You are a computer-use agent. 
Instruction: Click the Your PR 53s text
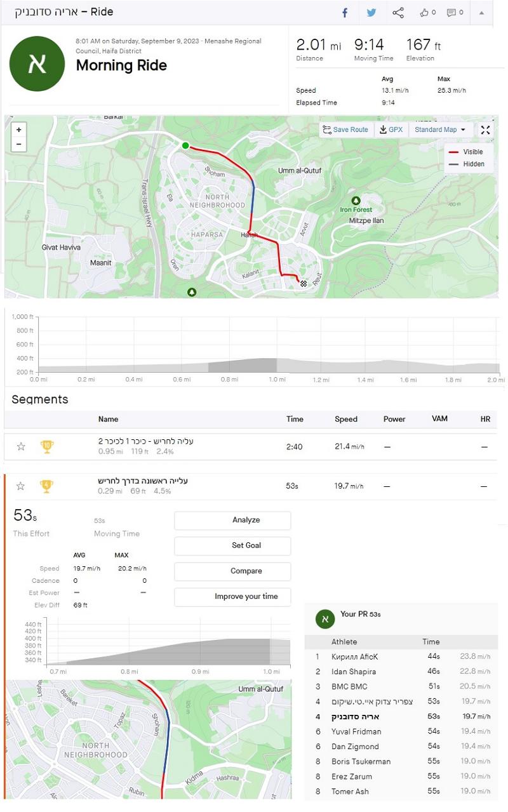coord(361,614)
